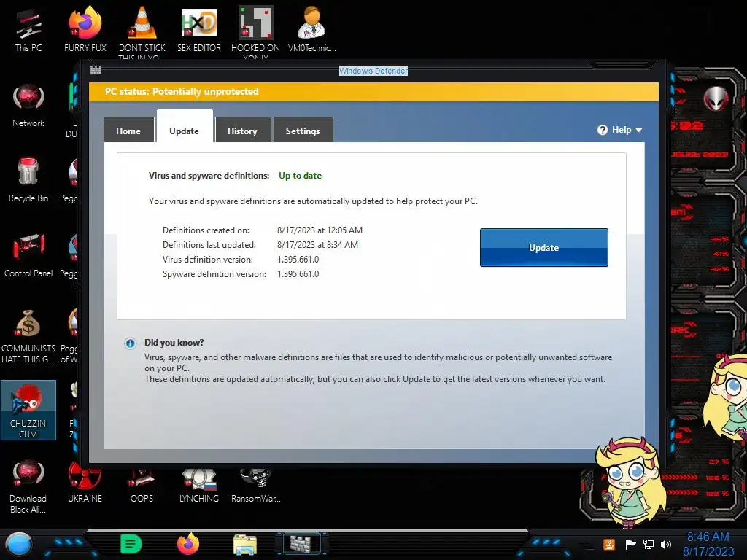Select the Update tab
This screenshot has width=747, height=560.
(x=185, y=127)
